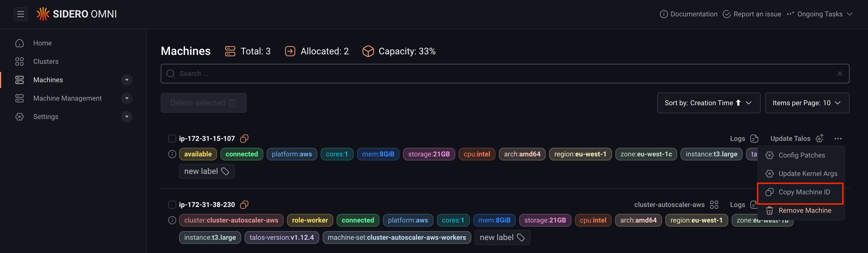Open machine ip-172-31-15-107
The width and height of the screenshot is (868, 253).
click(207, 139)
